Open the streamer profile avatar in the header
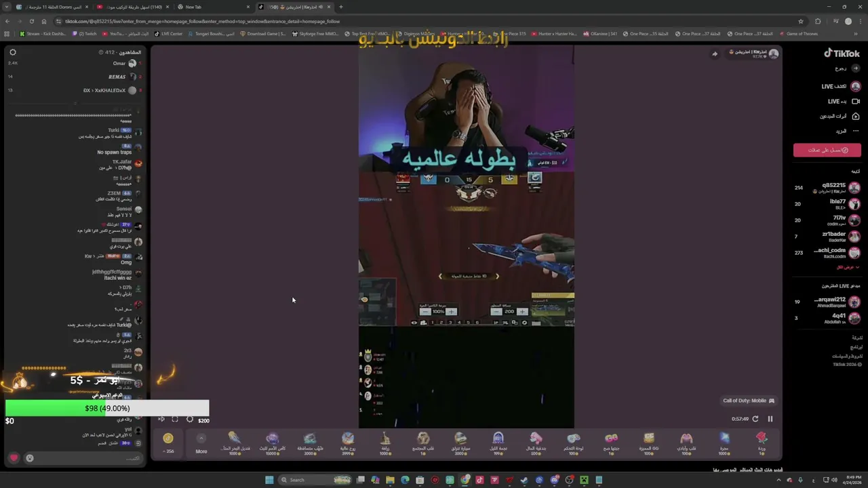The image size is (868, 488). pos(773,54)
